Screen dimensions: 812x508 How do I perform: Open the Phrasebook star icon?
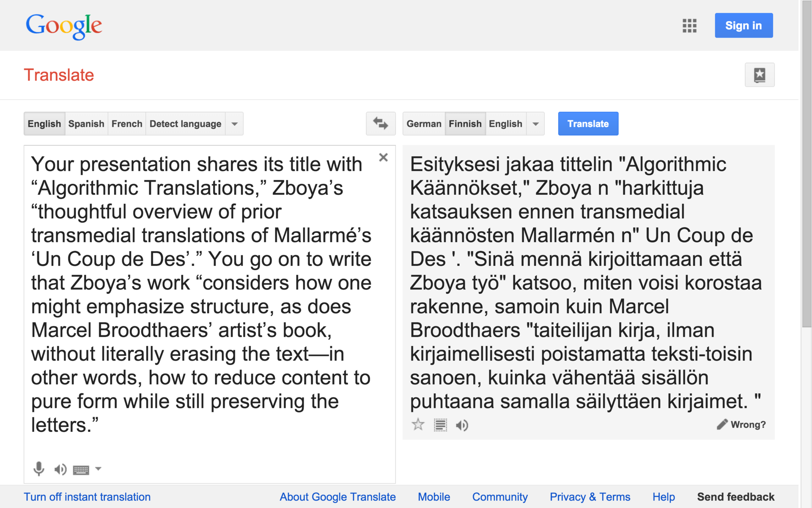(760, 75)
